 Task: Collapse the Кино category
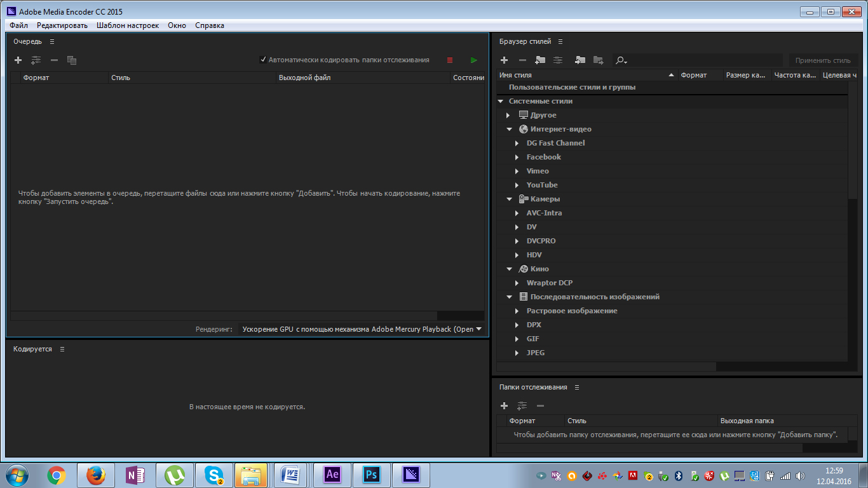tap(509, 269)
